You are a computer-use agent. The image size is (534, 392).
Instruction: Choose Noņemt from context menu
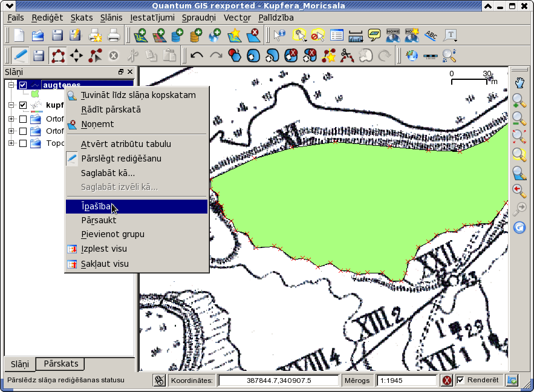click(x=137, y=124)
